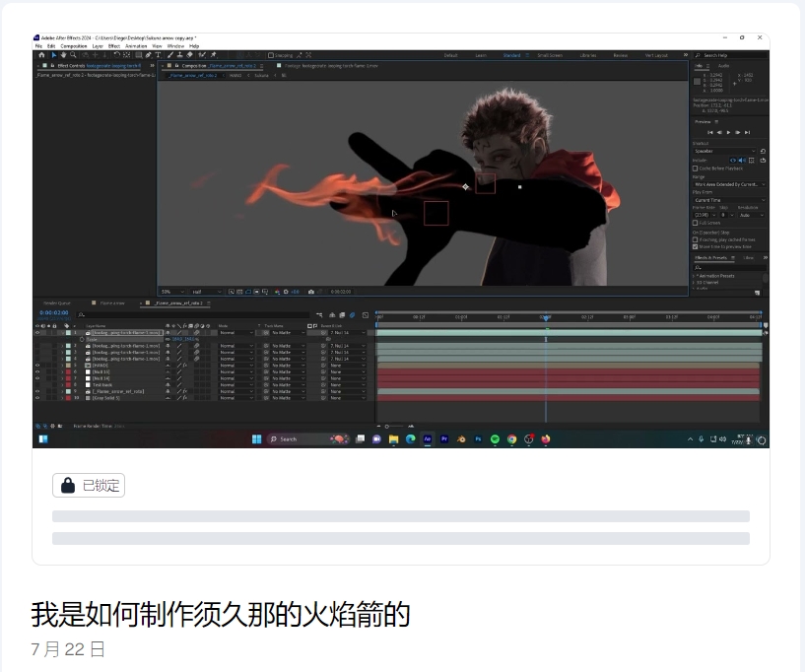This screenshot has height=672, width=805.
Task: Click the timeline current timecode 0:00:02:00
Action: coord(54,312)
